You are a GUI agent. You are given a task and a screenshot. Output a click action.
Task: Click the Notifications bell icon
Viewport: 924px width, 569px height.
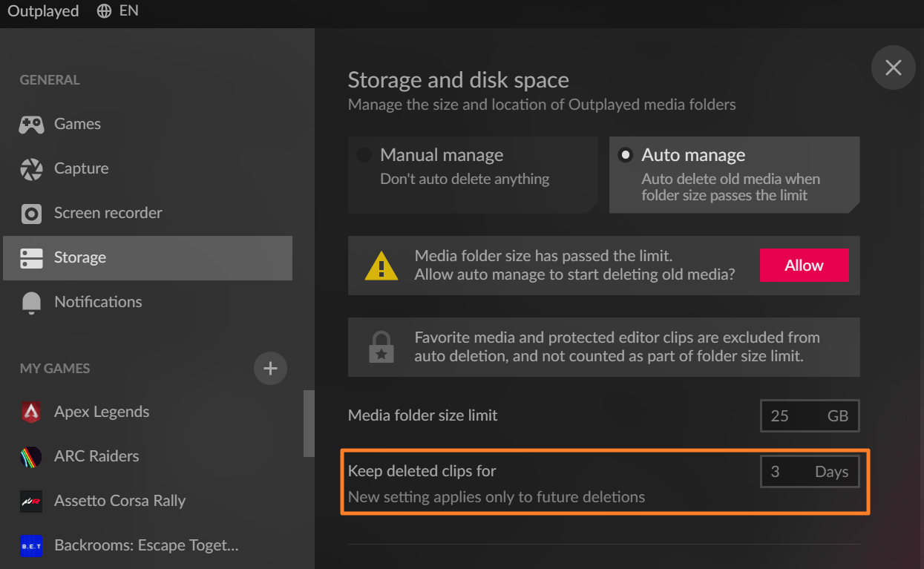[31, 303]
